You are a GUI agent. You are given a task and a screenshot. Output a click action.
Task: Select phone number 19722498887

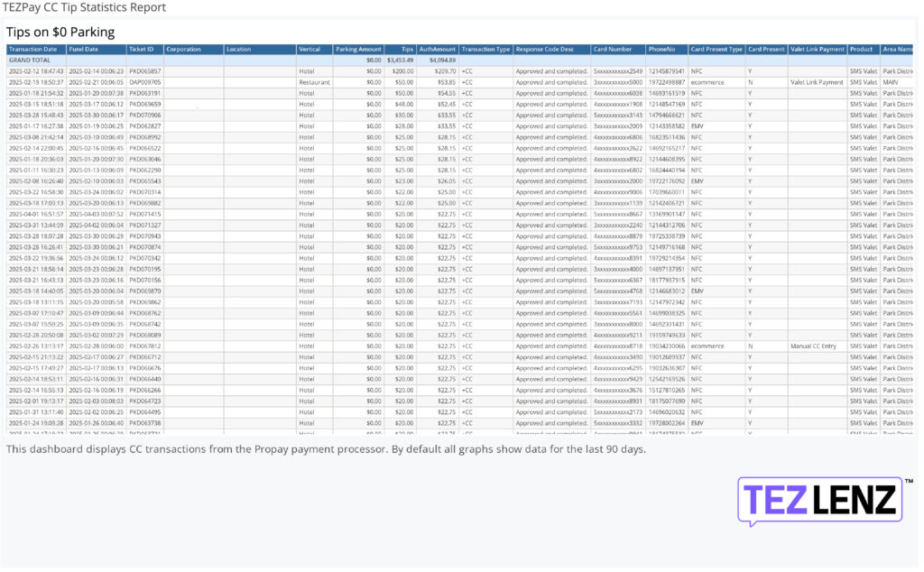[667, 82]
